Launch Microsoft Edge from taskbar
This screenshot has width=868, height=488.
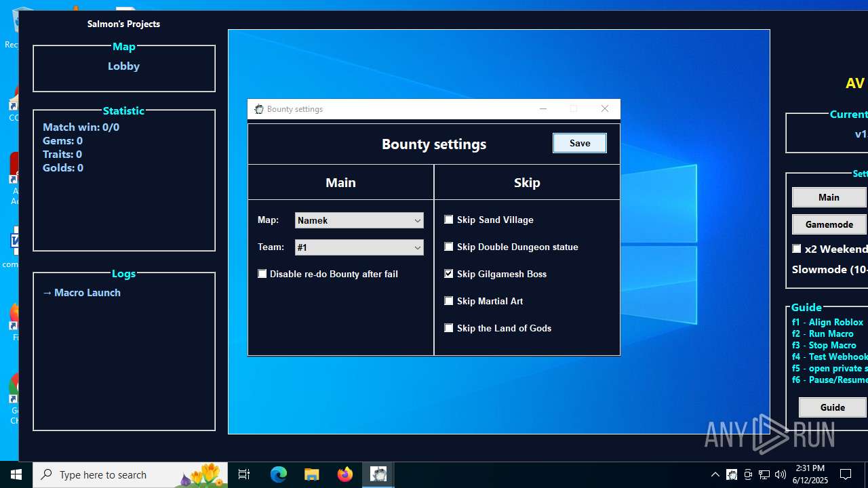(279, 474)
